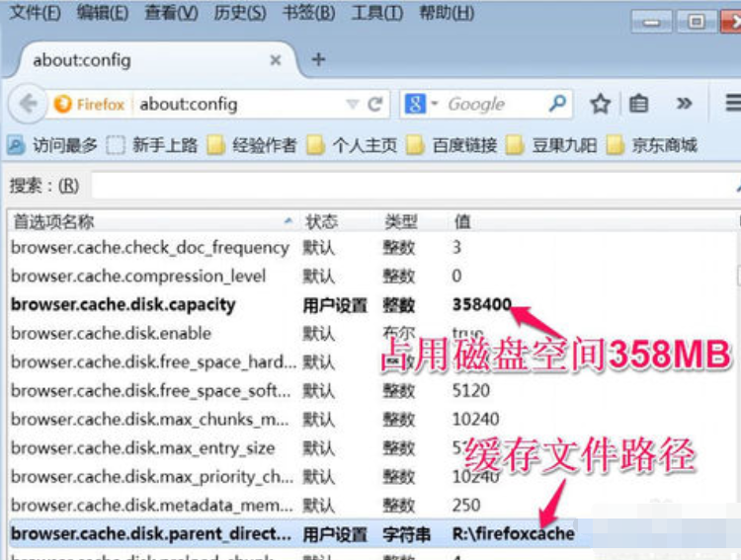Select browser.cache.disk.max_entry_size row

pyautogui.click(x=372, y=448)
